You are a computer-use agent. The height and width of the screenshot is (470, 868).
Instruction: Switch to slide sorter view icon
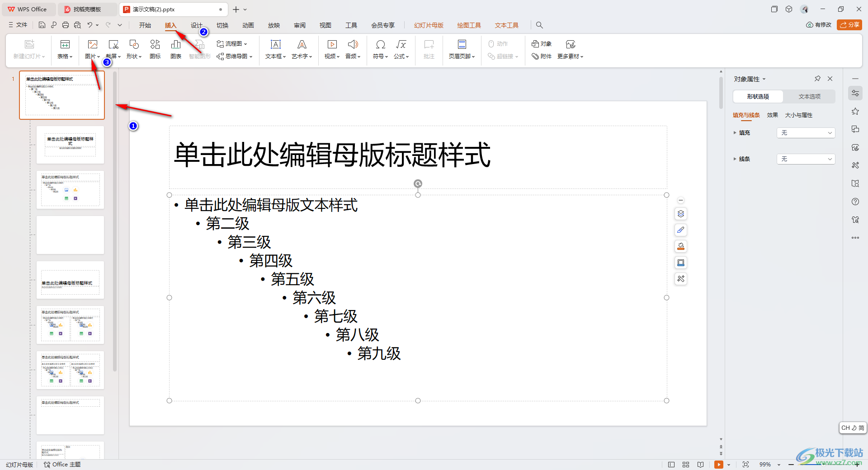point(686,465)
